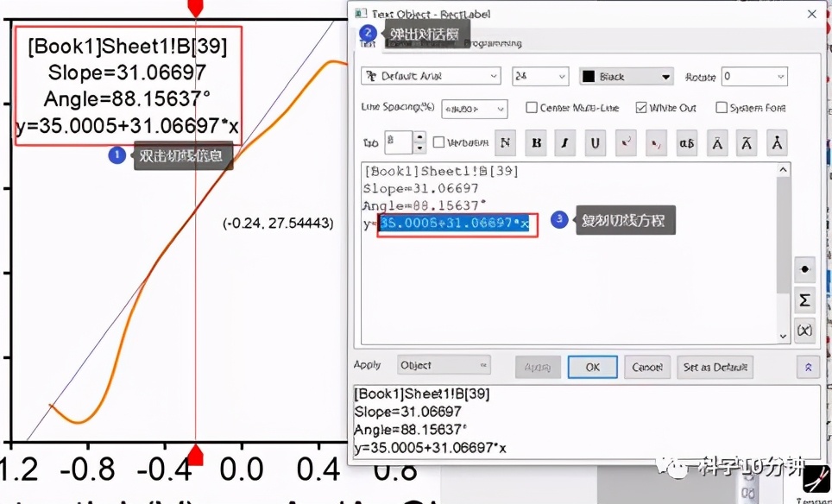Click the 0.0 x-axis tick label
The width and height of the screenshot is (832, 504).
pos(243,470)
